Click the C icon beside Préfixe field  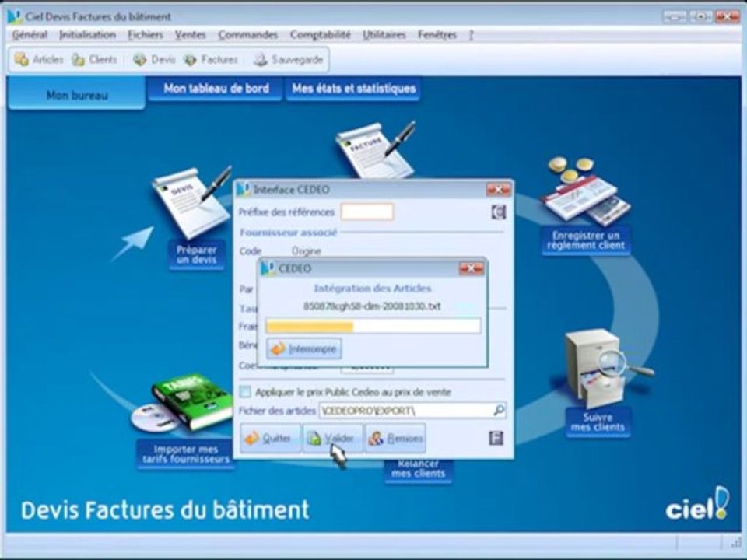click(x=498, y=212)
